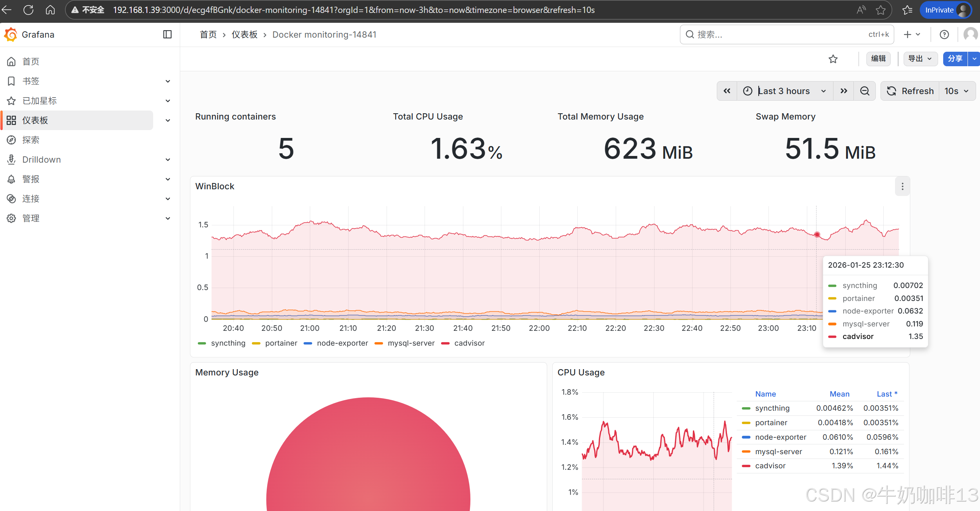Shift time range forward with double-right arrows

click(844, 91)
